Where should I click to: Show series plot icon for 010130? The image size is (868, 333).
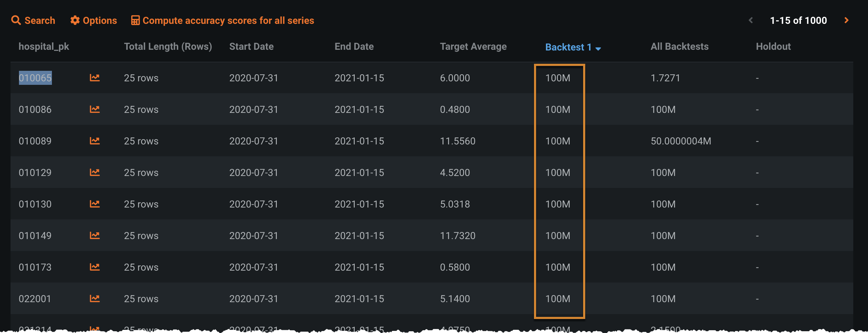point(94,204)
